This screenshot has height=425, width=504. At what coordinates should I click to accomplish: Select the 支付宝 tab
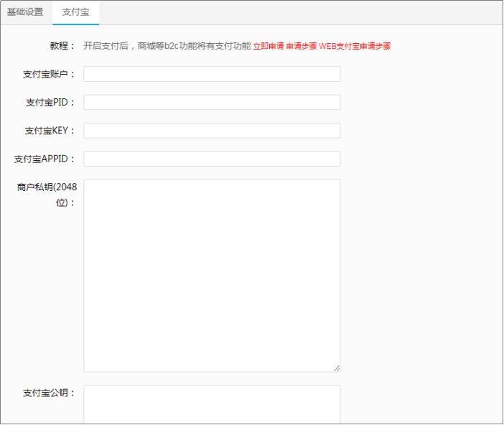click(x=75, y=12)
